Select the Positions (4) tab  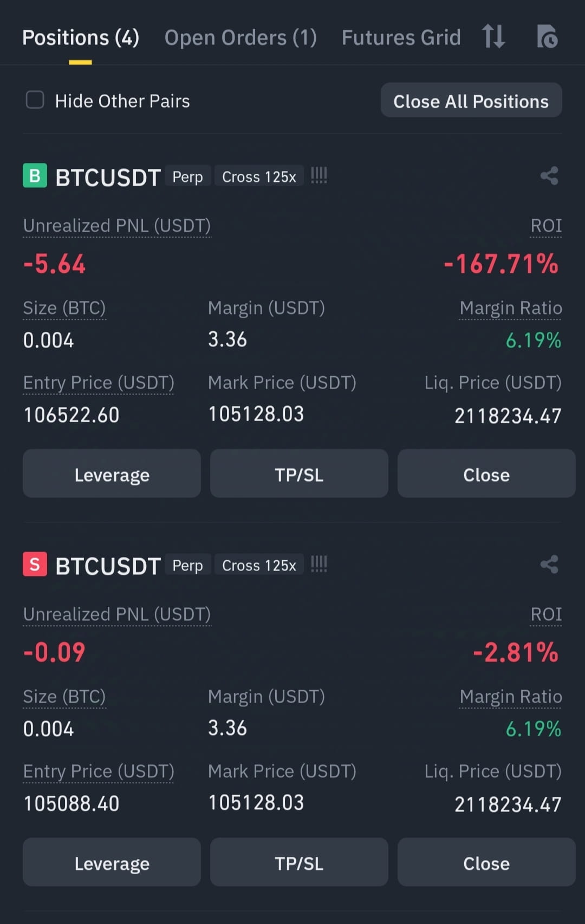(x=81, y=38)
